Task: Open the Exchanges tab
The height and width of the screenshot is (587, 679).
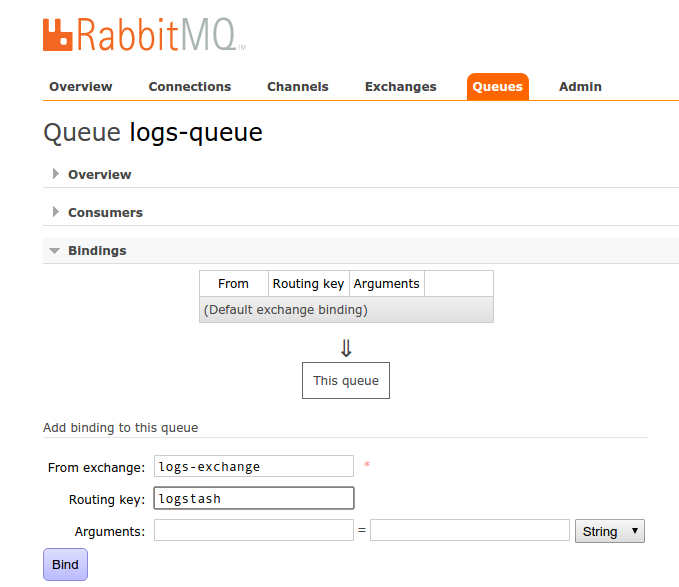Action: (x=401, y=87)
